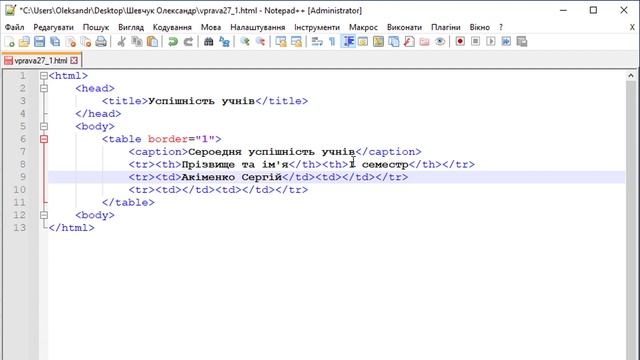This screenshot has width=640, height=360.
Task: Start macro recording with red dot
Action: 460,42
